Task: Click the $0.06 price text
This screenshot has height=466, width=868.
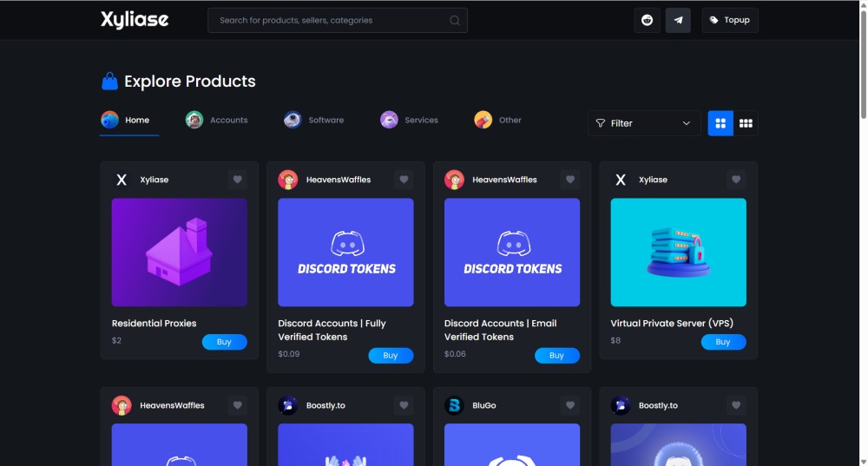Action: coord(455,354)
